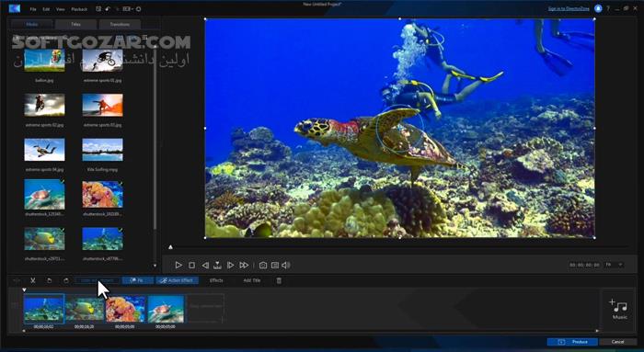Screen dimensions: 644x352
Task: Open the File menu
Action: [x=33, y=9]
